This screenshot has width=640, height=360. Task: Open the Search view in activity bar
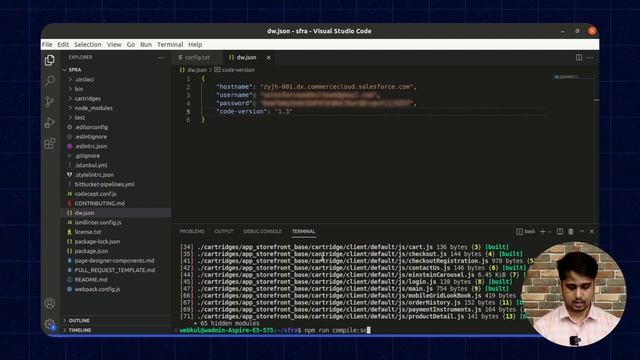[x=50, y=80]
